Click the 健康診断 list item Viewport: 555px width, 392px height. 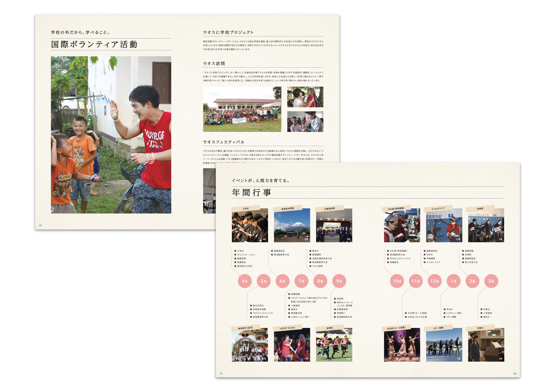coord(240,259)
